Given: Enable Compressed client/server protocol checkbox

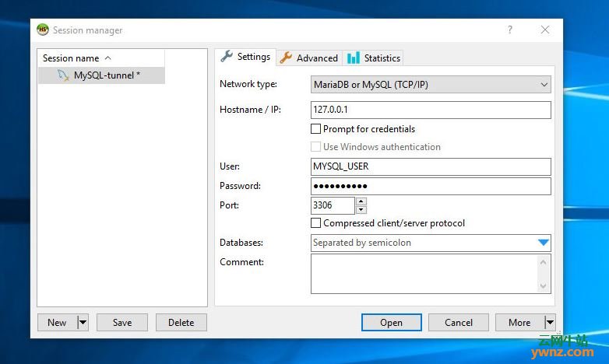Looking at the screenshot, I should click(x=315, y=222).
